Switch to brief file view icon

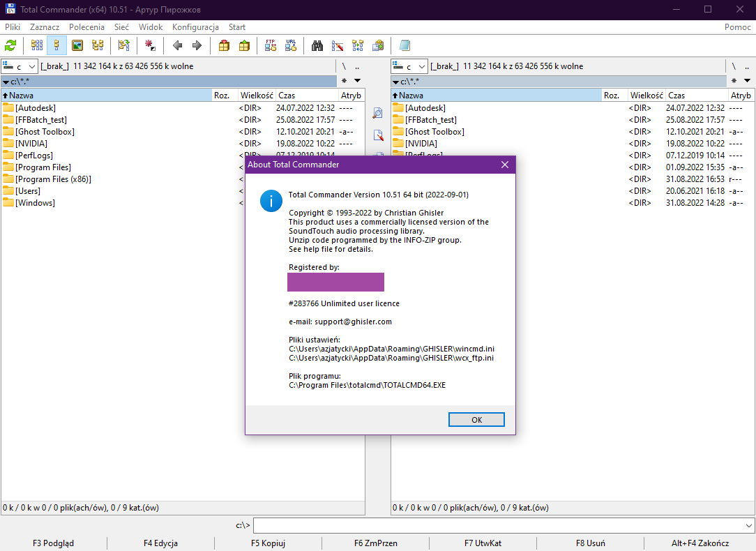37,46
